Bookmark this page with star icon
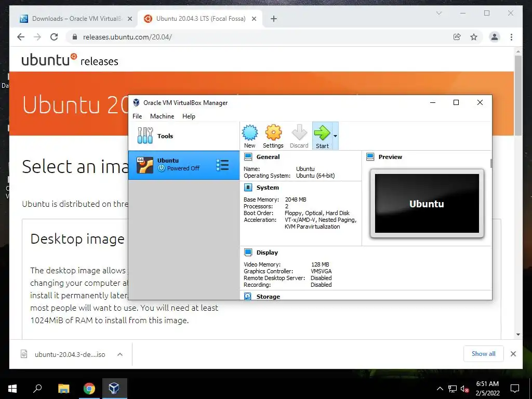The image size is (532, 399). point(474,37)
